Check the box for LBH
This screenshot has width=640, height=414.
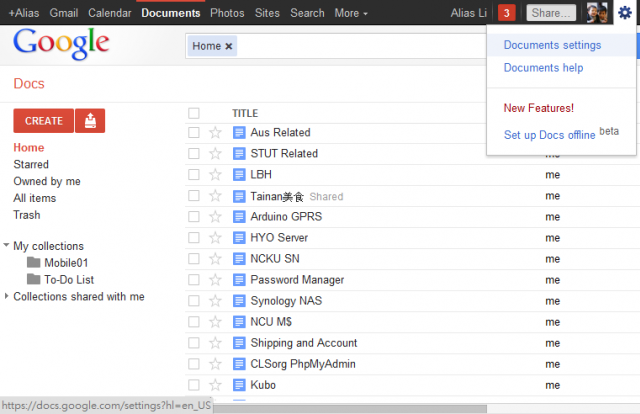point(194,175)
